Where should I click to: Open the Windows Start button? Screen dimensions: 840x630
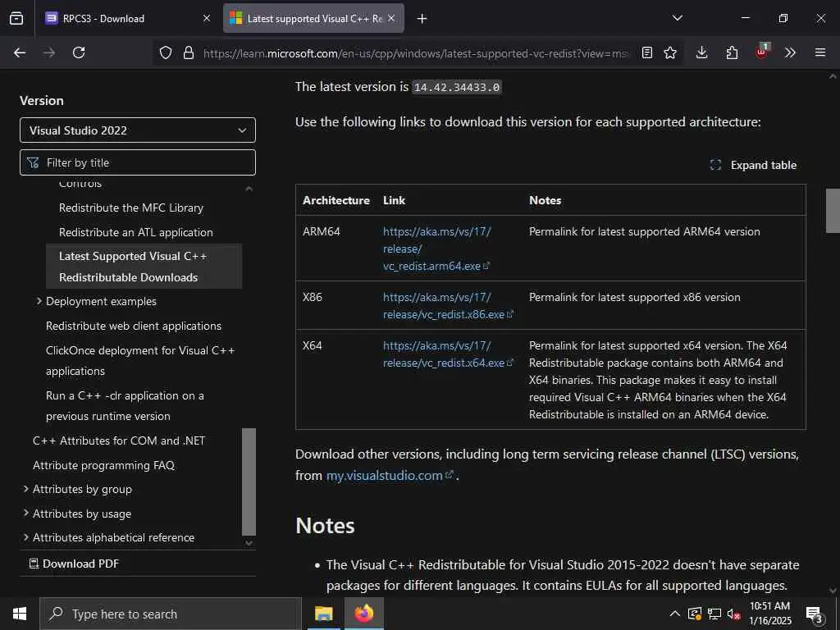tap(20, 614)
